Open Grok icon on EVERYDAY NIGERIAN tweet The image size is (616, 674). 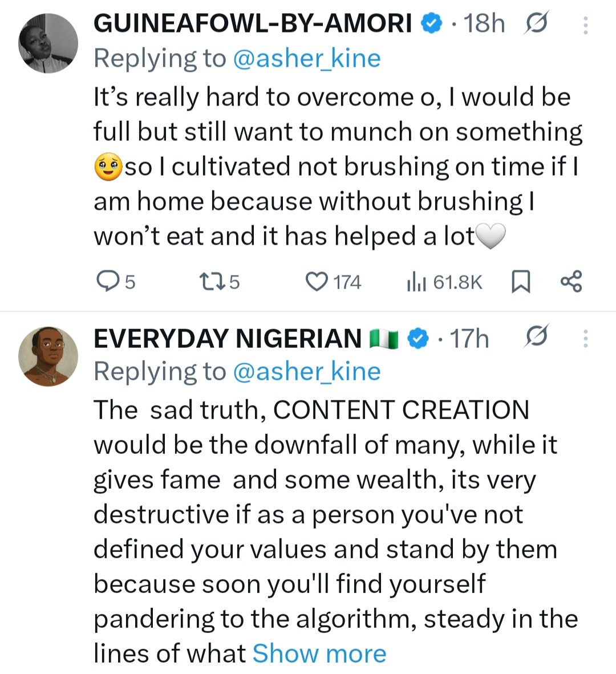pyautogui.click(x=536, y=338)
